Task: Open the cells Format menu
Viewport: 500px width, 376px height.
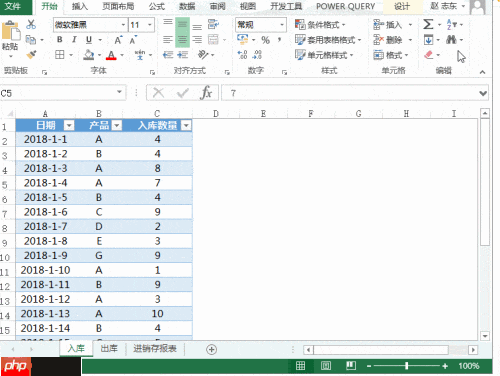Action: 391,55
